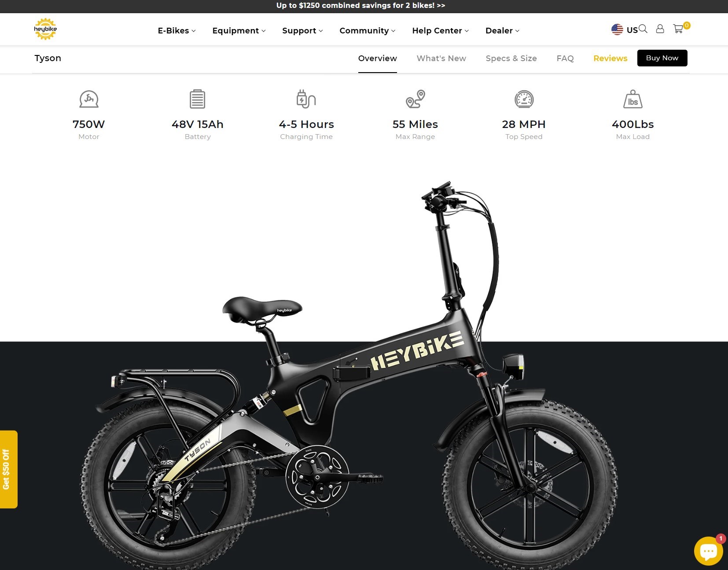
Task: Click the 55 Miles text
Action: point(415,124)
